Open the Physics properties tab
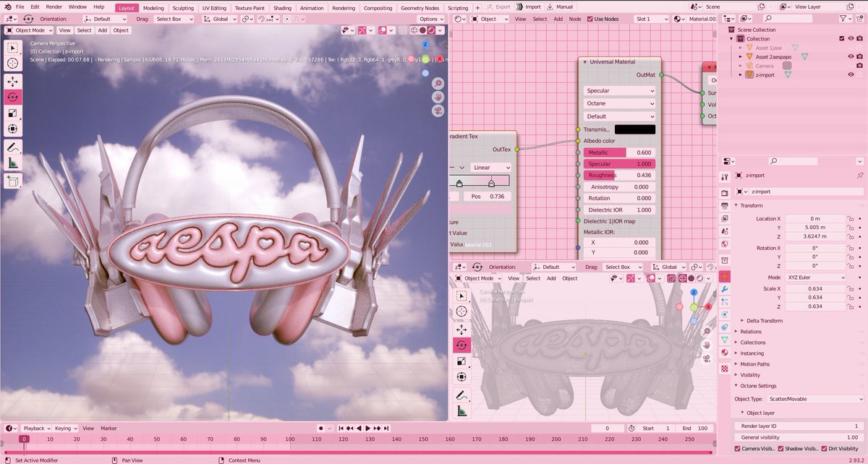868x464 pixels. 725,314
